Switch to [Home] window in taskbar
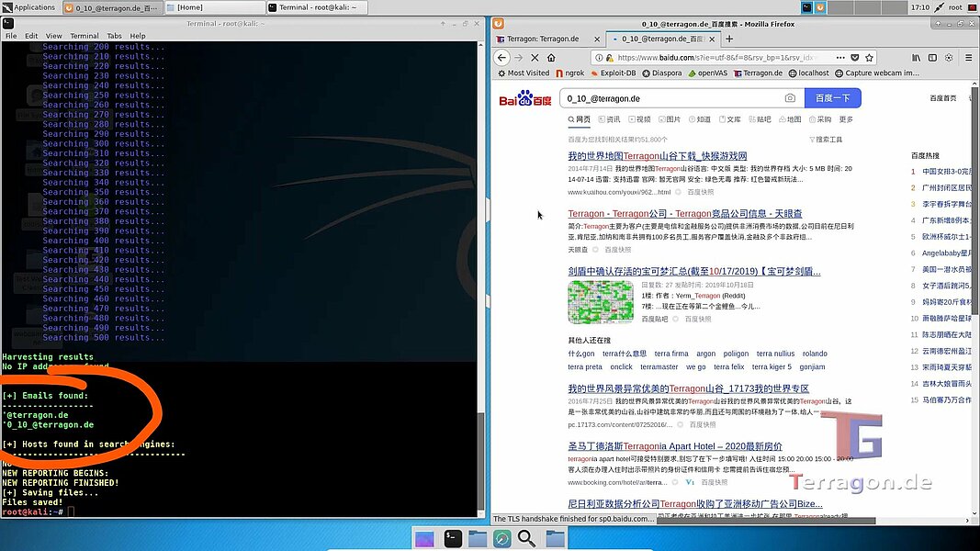This screenshot has height=551, width=980. click(x=214, y=7)
